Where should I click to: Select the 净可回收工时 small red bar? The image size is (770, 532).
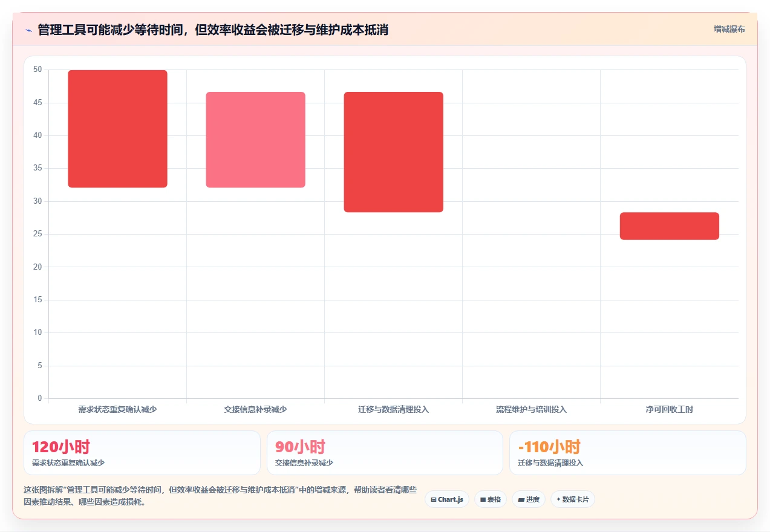(x=669, y=226)
